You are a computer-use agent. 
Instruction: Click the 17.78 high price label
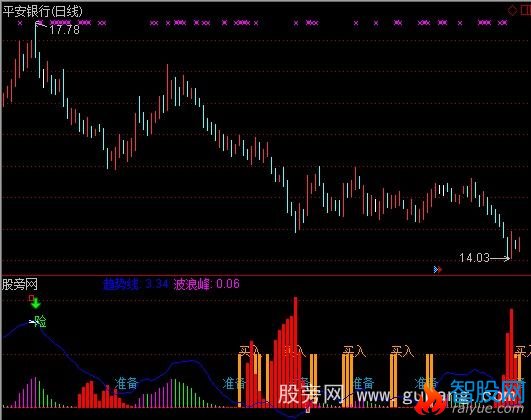[x=64, y=29]
